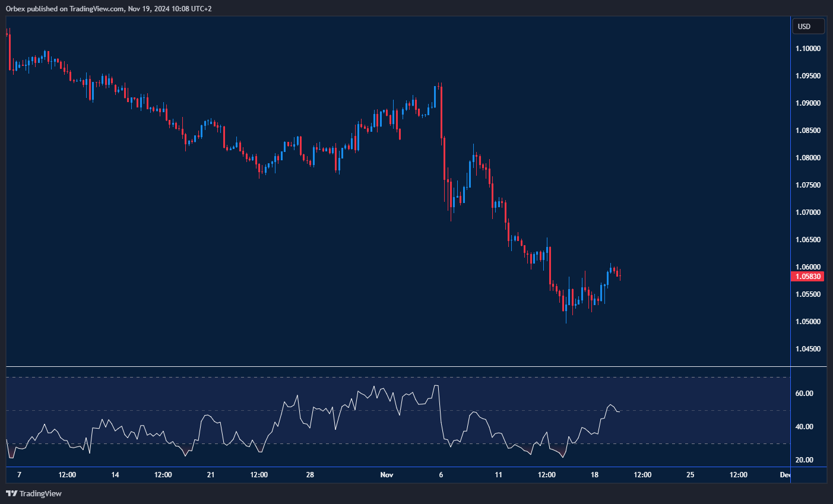Open the USD currency selector

click(808, 26)
